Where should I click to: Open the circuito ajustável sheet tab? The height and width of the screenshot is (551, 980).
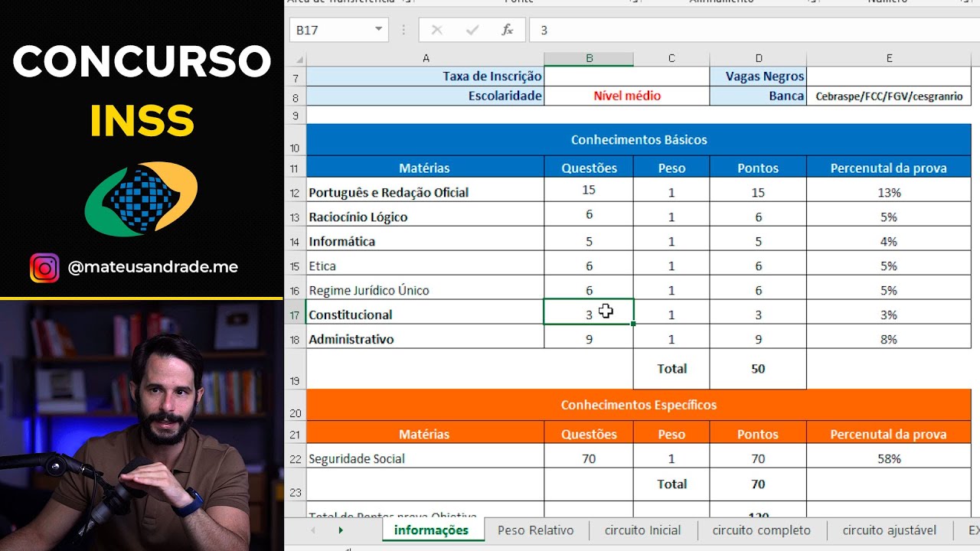pyautogui.click(x=890, y=530)
